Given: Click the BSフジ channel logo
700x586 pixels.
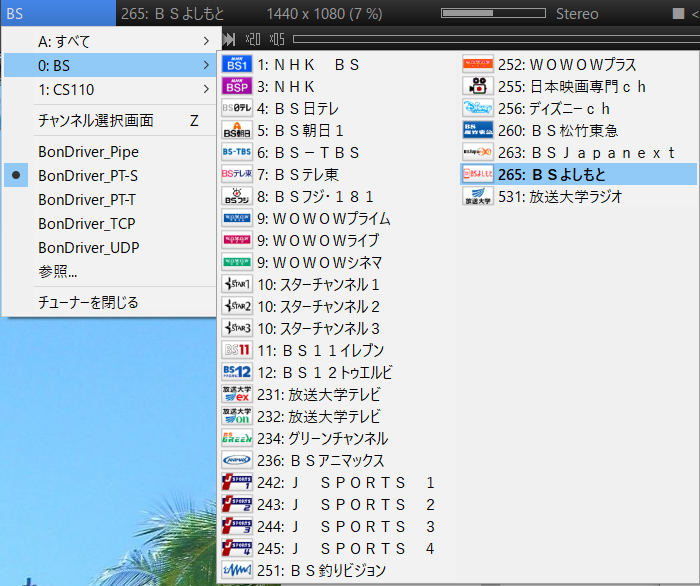Looking at the screenshot, I should click(237, 196).
